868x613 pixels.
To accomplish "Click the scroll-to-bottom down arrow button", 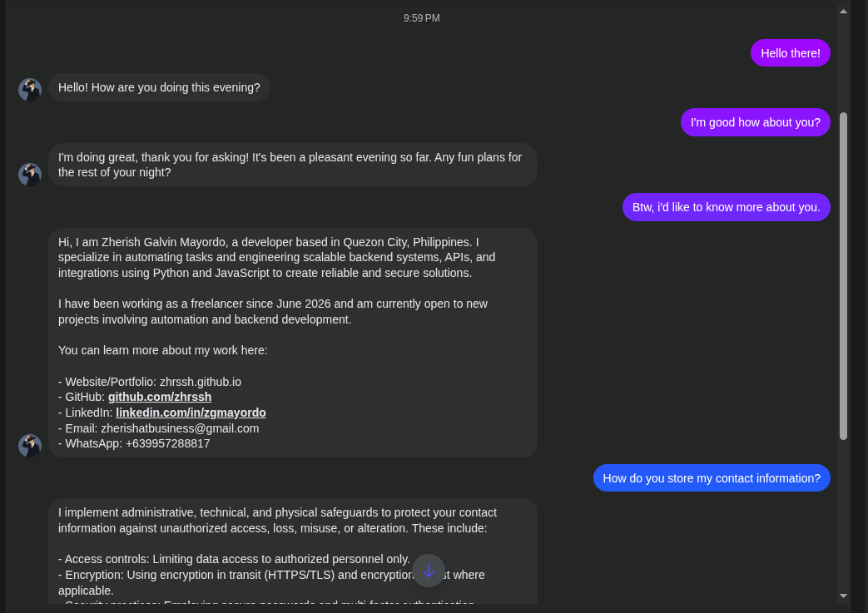I will (429, 571).
